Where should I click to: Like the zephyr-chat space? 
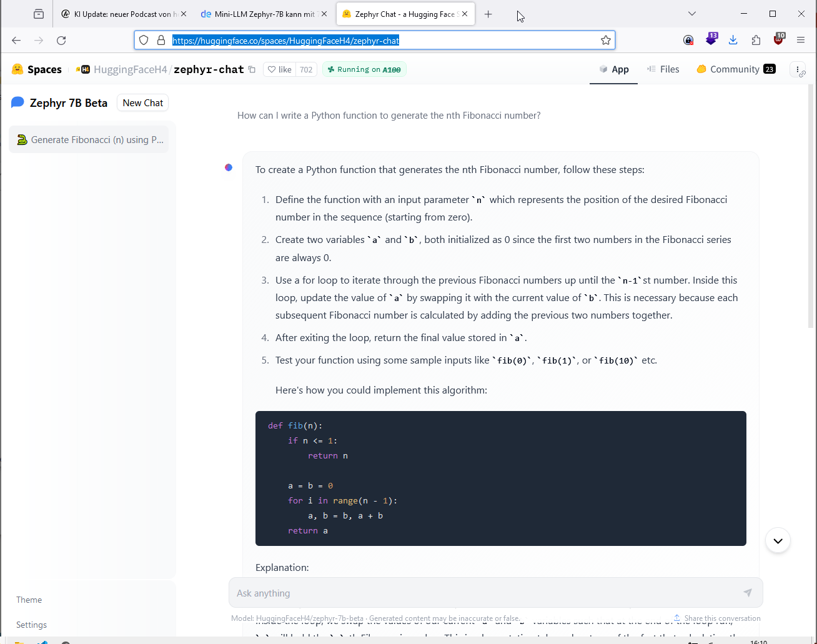[x=279, y=69]
